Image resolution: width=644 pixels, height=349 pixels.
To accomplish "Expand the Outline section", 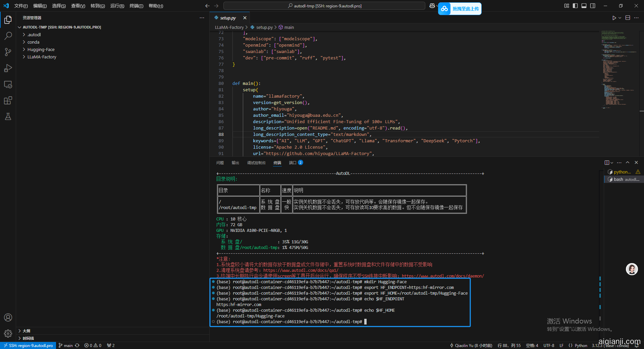I will [x=26, y=331].
